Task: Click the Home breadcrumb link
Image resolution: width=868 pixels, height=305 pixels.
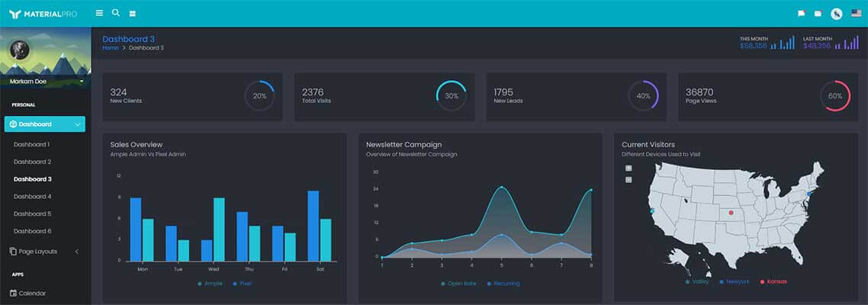Action: 111,48
